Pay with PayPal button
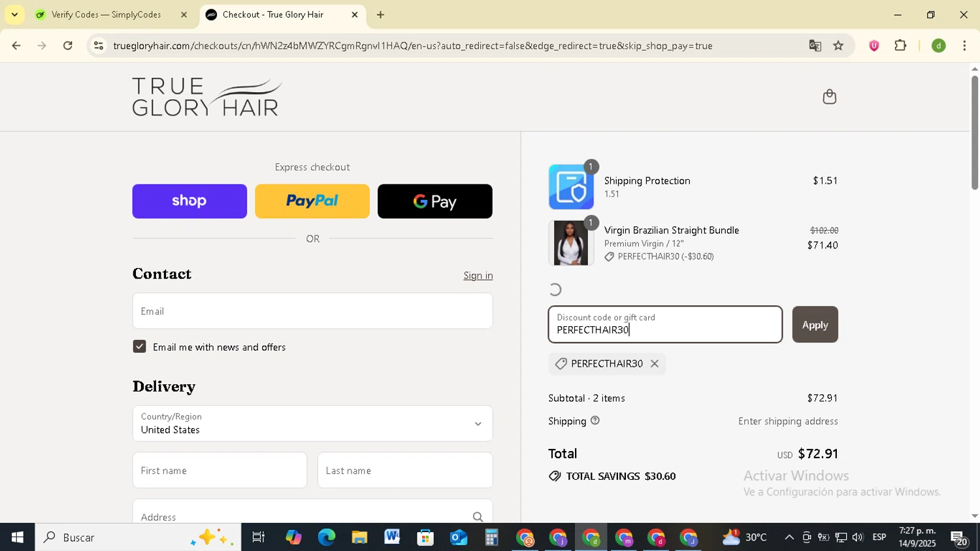The width and height of the screenshot is (980, 551). [x=312, y=201]
